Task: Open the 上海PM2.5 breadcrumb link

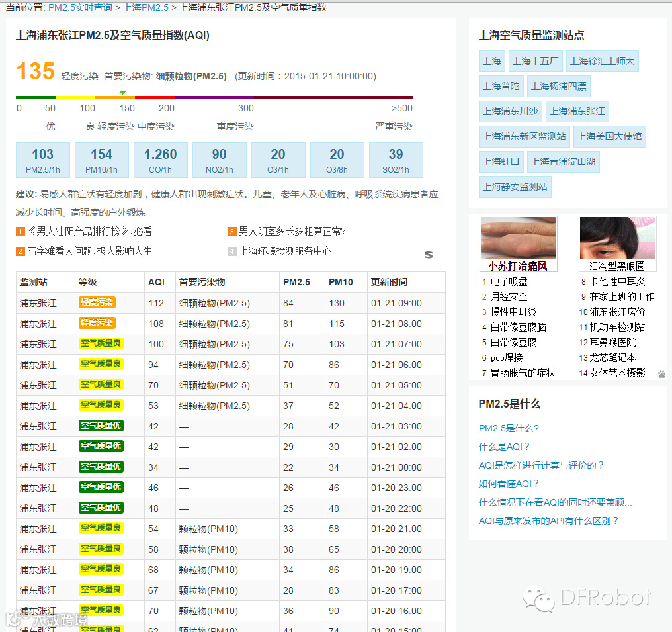Action: [x=146, y=7]
